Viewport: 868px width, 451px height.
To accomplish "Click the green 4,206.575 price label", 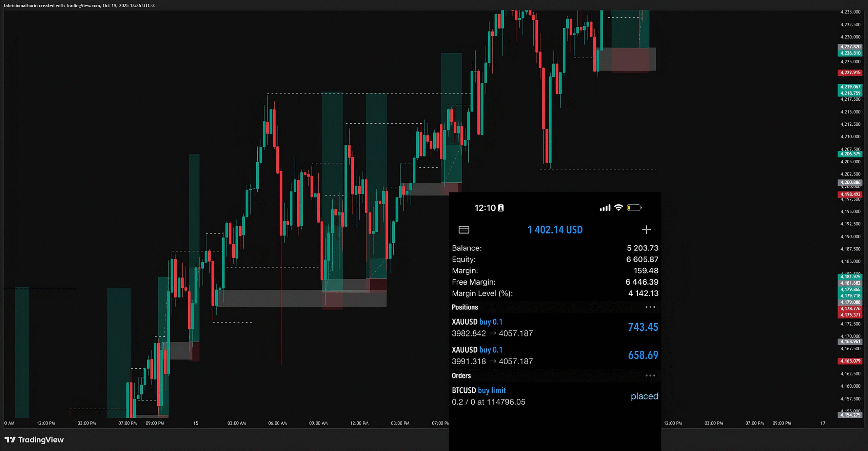I will pyautogui.click(x=850, y=154).
